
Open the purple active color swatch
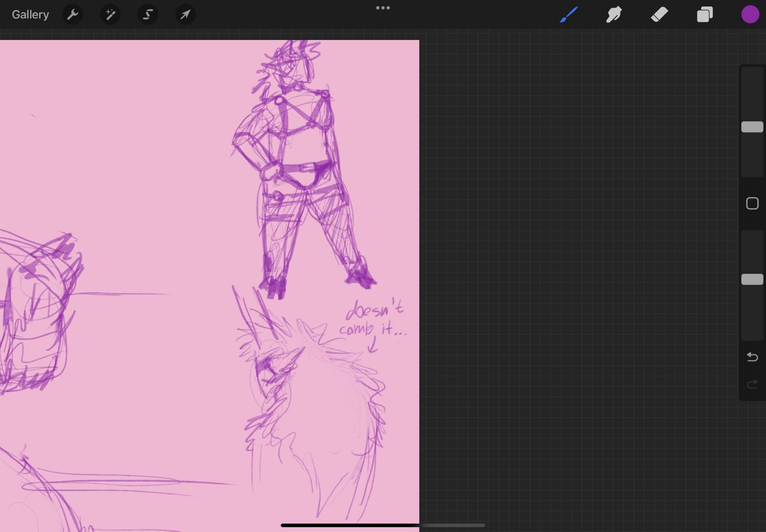(x=750, y=15)
